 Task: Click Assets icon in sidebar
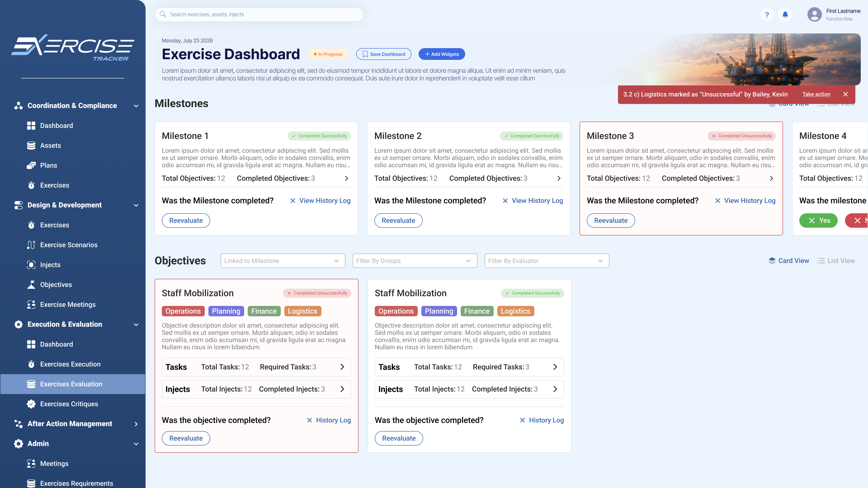(31, 145)
